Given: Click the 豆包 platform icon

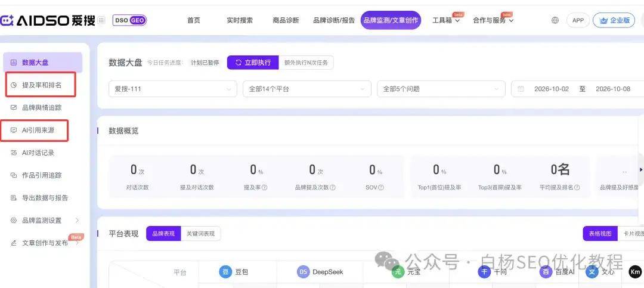Looking at the screenshot, I should coord(225,272).
